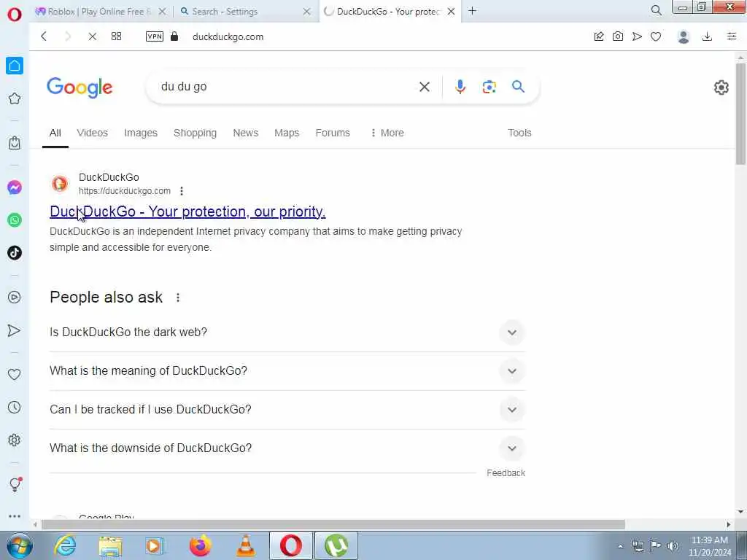
Task: Start voice search with microphone
Action: coord(460,87)
